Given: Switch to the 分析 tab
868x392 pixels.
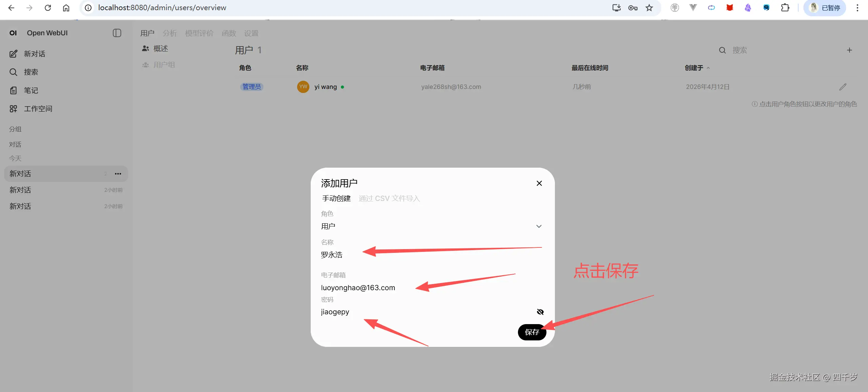Looking at the screenshot, I should [x=170, y=33].
